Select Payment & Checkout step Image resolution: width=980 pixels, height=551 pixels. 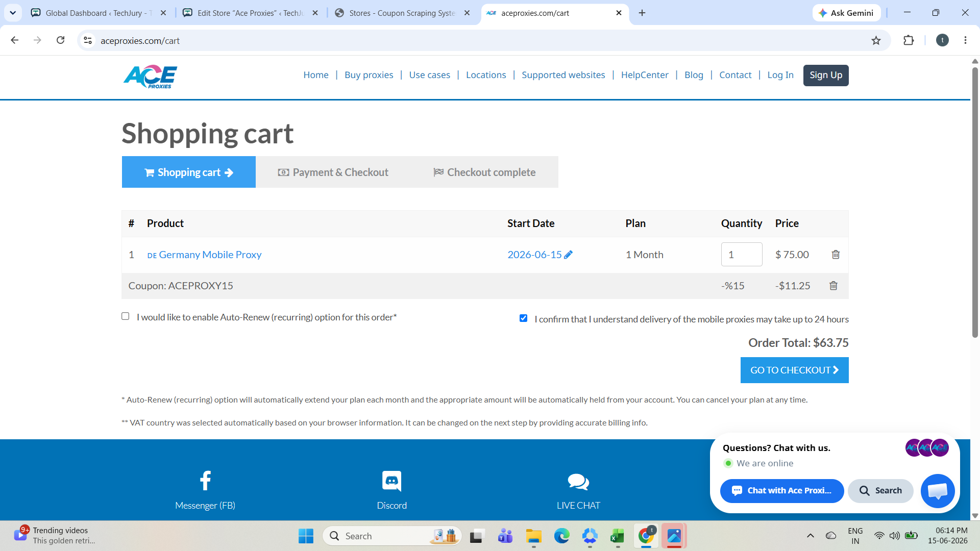pyautogui.click(x=333, y=172)
